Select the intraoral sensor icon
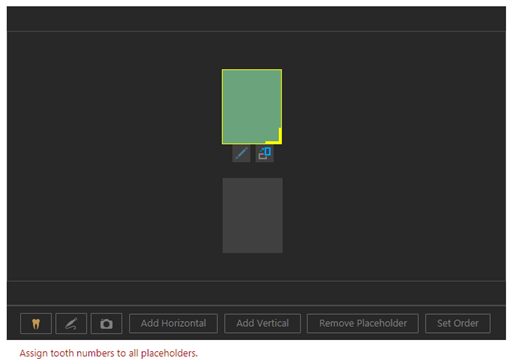 point(71,323)
